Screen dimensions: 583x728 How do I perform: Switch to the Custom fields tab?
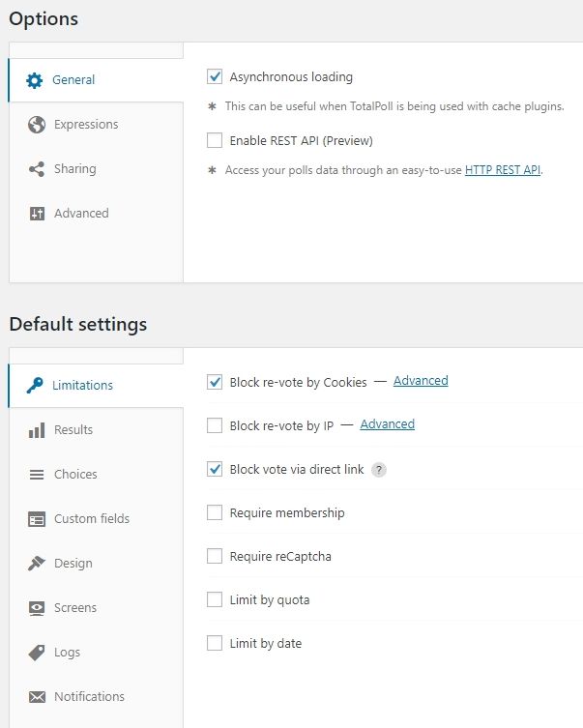click(x=91, y=519)
